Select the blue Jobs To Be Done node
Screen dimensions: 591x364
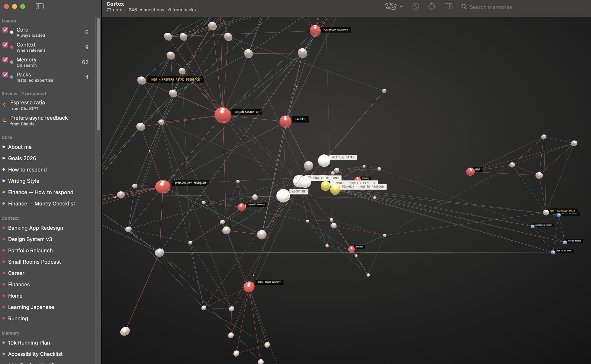(x=553, y=252)
